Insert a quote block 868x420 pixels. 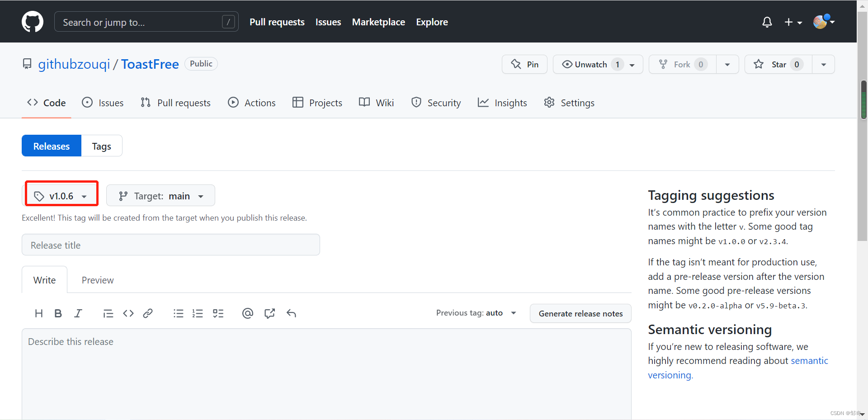pyautogui.click(x=108, y=313)
